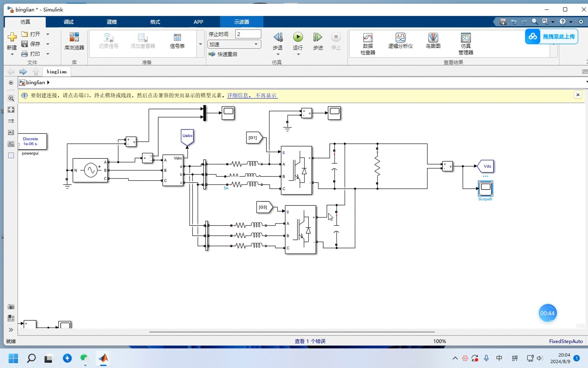Click the 不再显示 link
Screen dimensions: 588x368
pyautogui.click(x=266, y=95)
